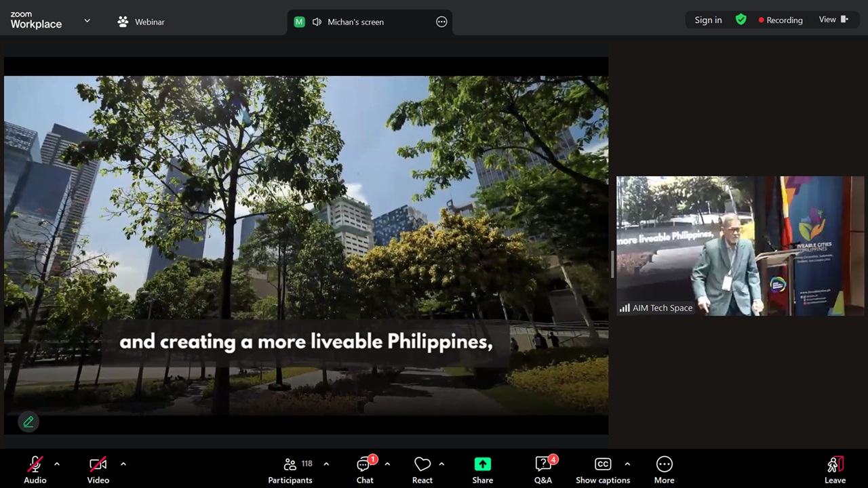Toggle Show captions CC button
Image resolution: width=868 pixels, height=488 pixels.
click(x=602, y=469)
